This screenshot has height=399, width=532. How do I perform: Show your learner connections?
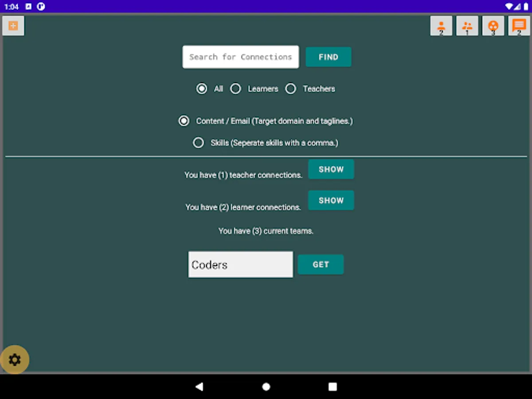coord(331,200)
